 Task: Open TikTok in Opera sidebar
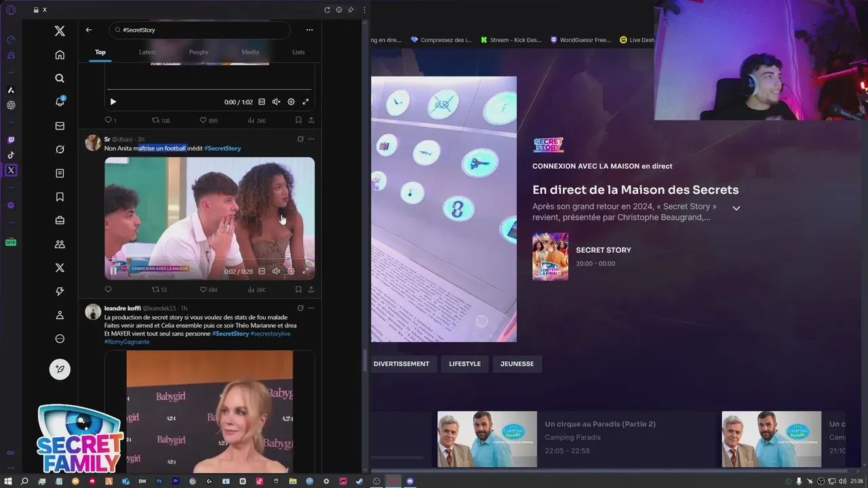[11, 155]
